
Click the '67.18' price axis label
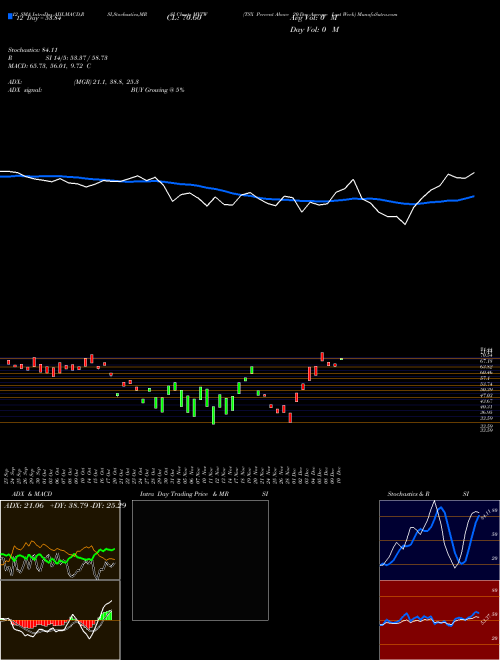[x=487, y=361]
